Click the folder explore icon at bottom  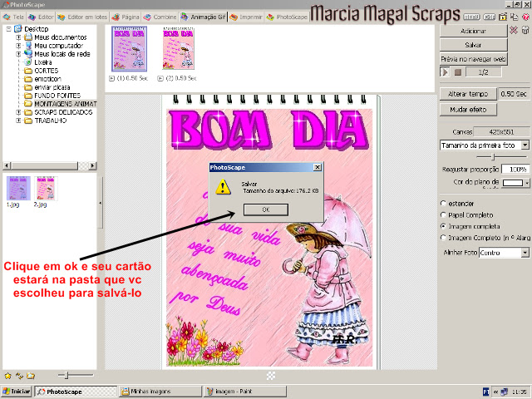point(31,376)
